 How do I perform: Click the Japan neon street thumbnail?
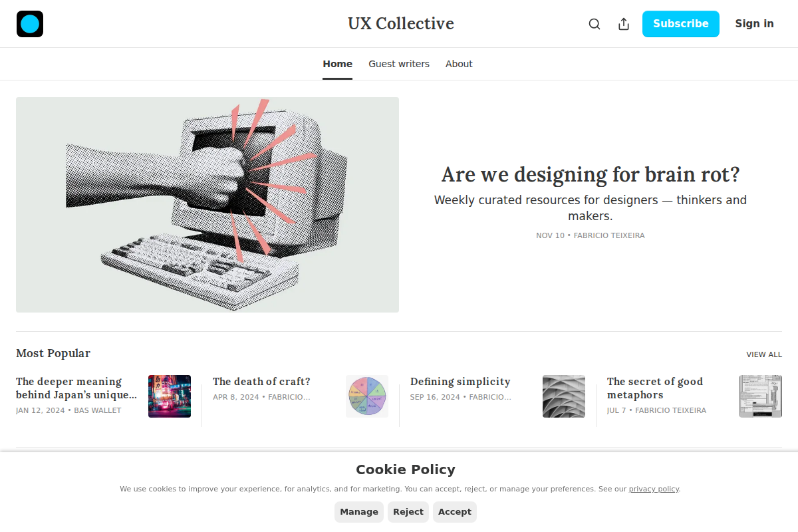click(x=170, y=396)
